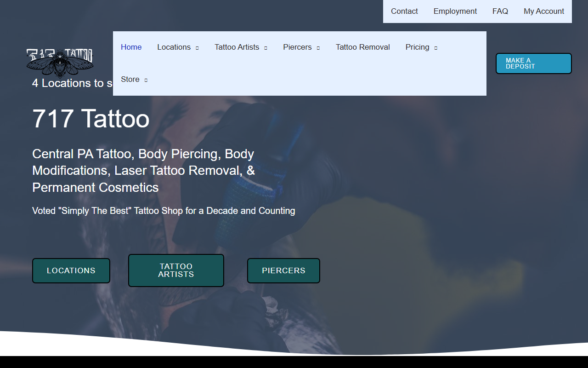Click the '717 Tattoo' headline text

point(91,119)
